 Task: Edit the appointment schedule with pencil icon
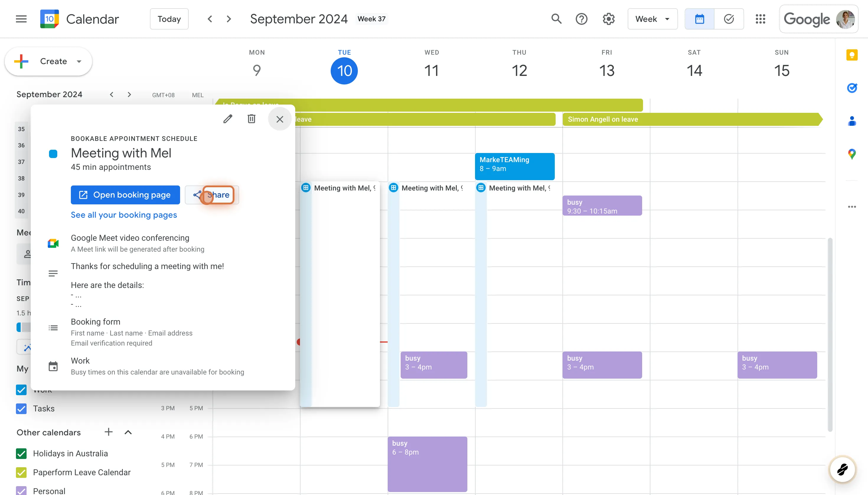(228, 119)
